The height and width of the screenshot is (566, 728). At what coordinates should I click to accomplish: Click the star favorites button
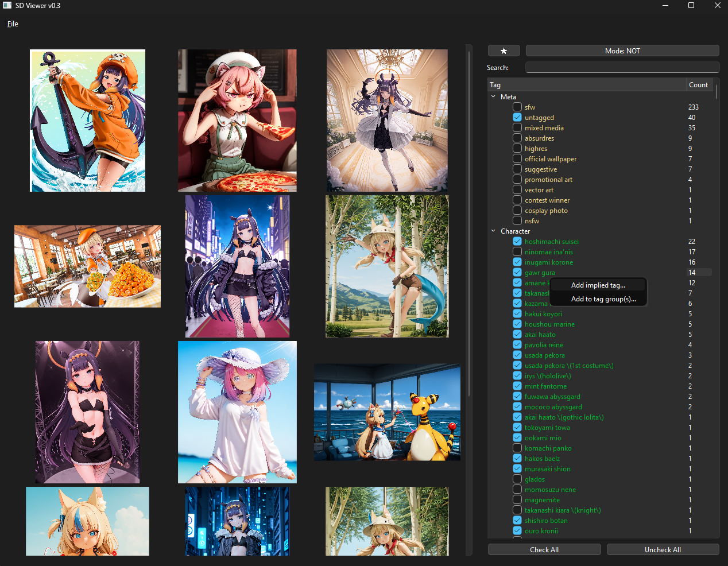pyautogui.click(x=504, y=51)
